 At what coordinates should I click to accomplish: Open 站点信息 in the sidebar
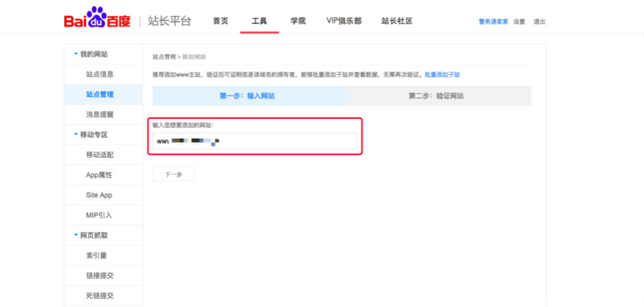tap(100, 74)
